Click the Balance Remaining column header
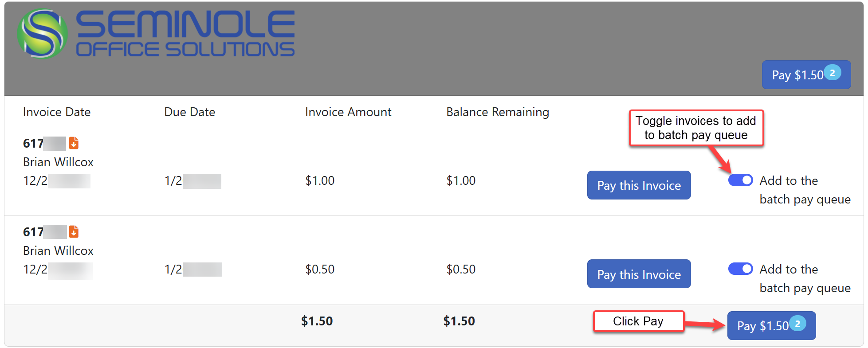 497,112
